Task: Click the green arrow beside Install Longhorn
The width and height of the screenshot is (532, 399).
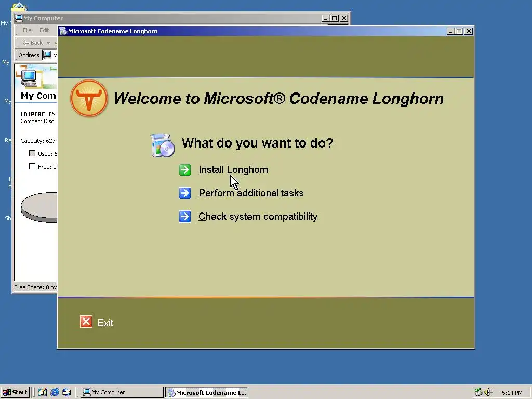Action: pos(185,170)
